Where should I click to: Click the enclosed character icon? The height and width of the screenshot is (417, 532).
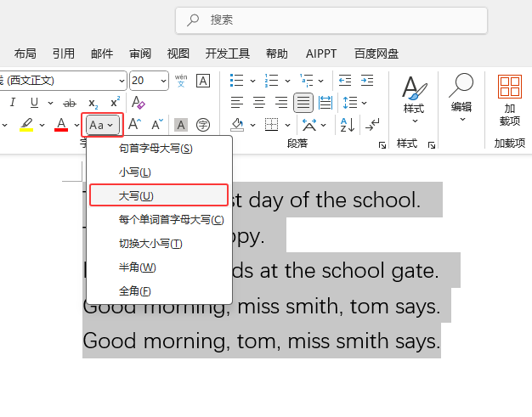(203, 125)
